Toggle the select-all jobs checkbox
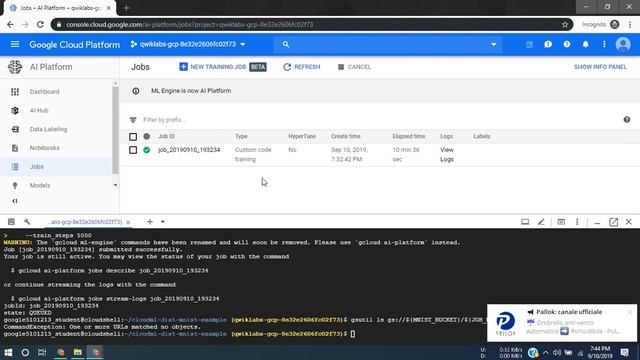The height and width of the screenshot is (360, 640). [133, 137]
